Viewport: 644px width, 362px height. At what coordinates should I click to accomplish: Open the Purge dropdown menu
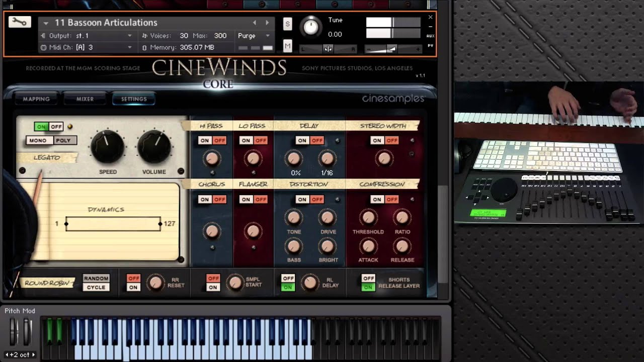(254, 36)
